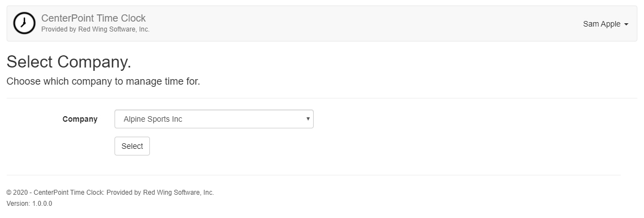
Task: Click the Company field label
Action: [x=80, y=119]
